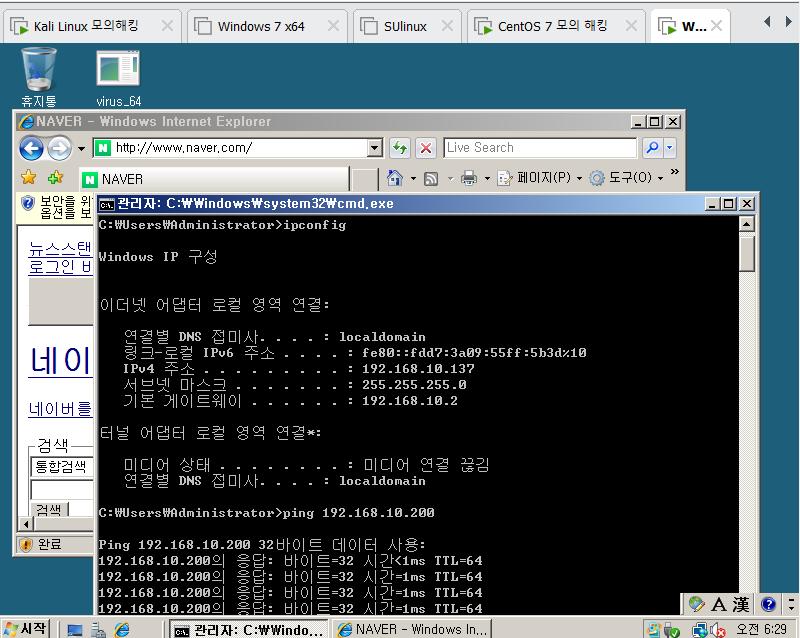The image size is (800, 638).
Task: Close the Kali Linux VM tab
Action: (167, 26)
